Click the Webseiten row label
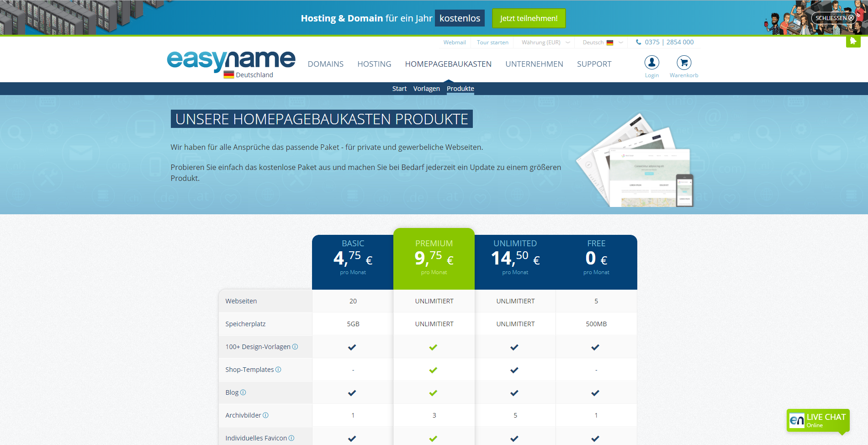 [x=241, y=301]
